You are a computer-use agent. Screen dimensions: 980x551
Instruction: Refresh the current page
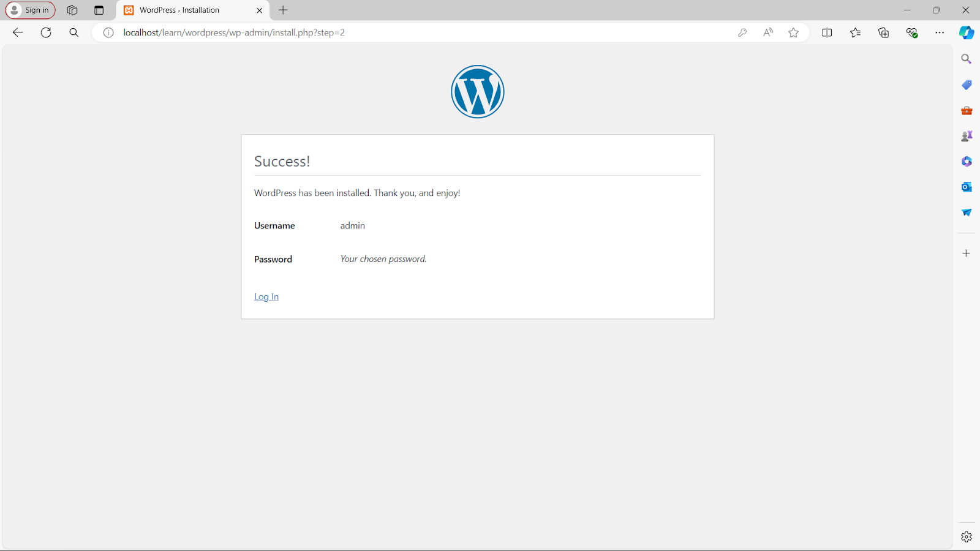coord(46,32)
